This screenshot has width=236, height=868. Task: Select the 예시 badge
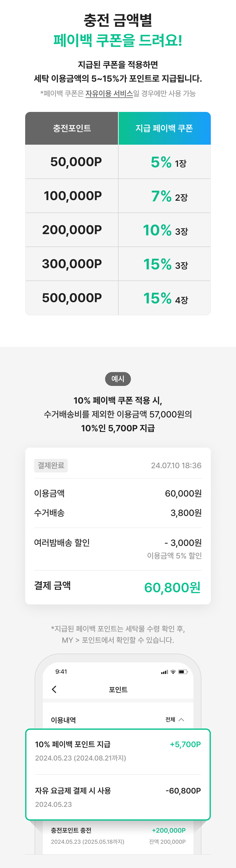point(118,379)
